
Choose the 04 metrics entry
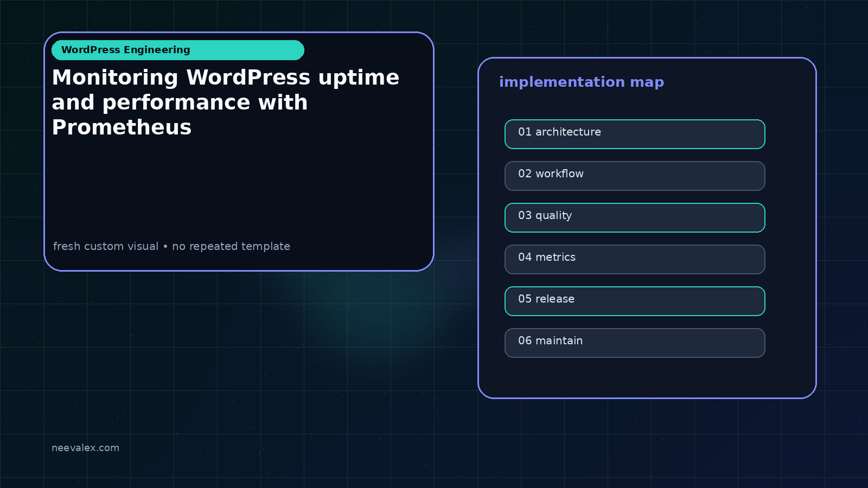(635, 259)
